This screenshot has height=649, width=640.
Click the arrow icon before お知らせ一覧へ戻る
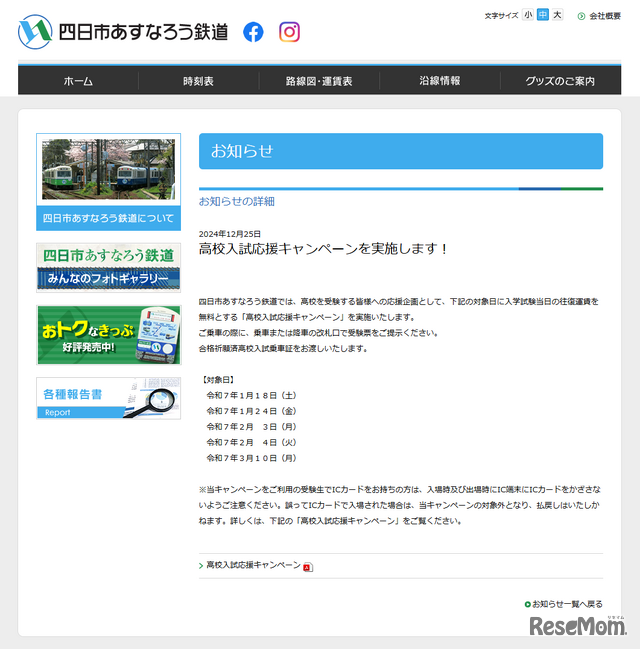(527, 604)
